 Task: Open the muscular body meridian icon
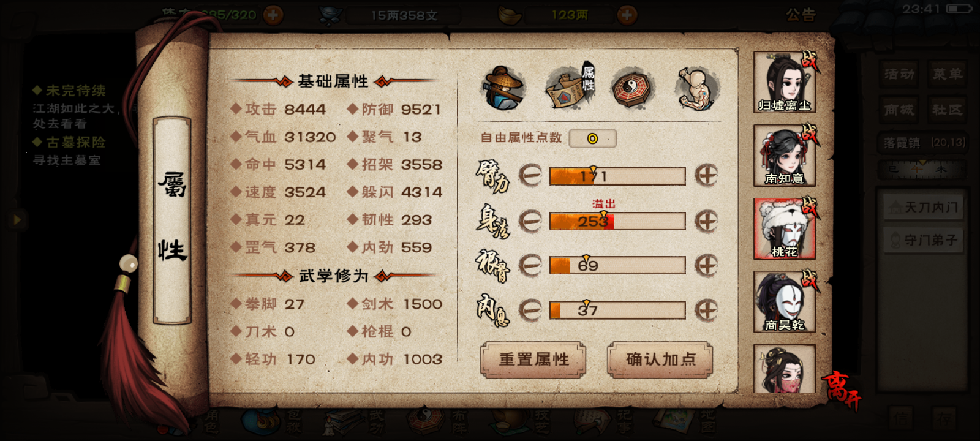(x=697, y=89)
